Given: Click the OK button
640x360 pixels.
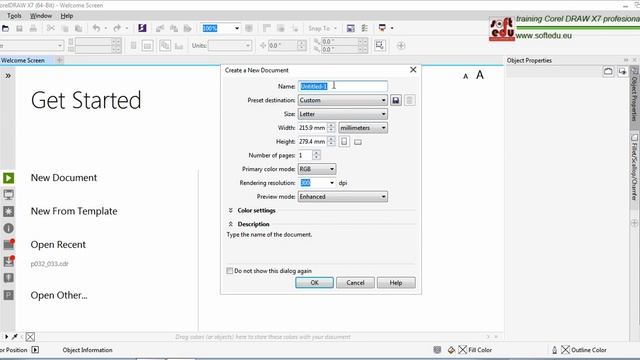Looking at the screenshot, I should tap(314, 282).
